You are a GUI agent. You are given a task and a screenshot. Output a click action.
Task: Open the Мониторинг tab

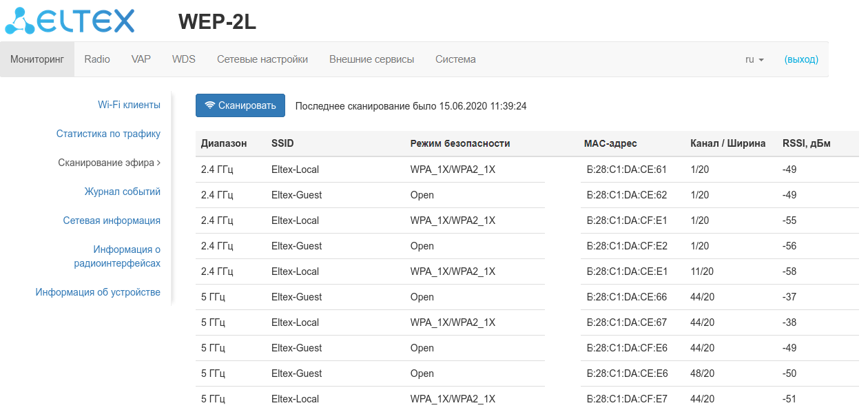coord(37,59)
